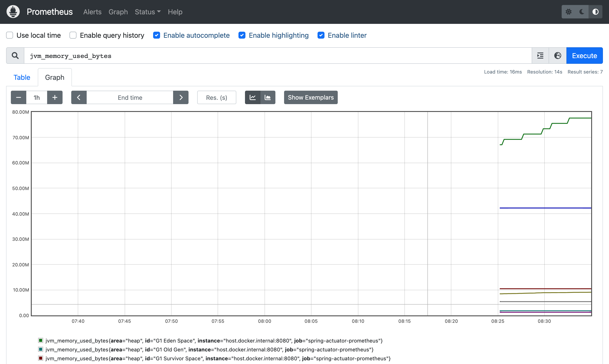Click the Prometheus flame logo
This screenshot has height=364, width=609.
click(13, 11)
